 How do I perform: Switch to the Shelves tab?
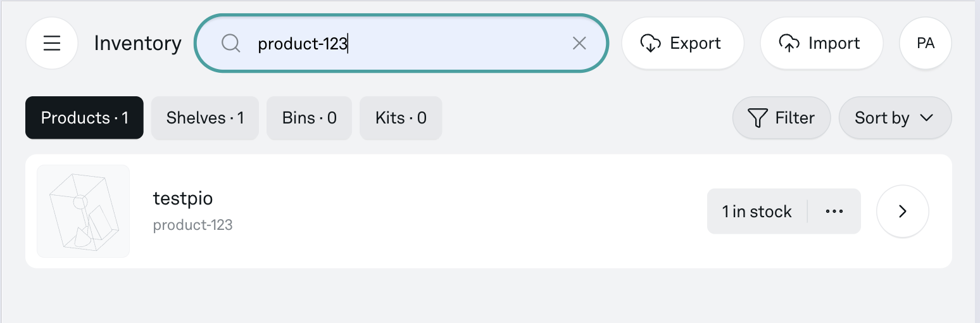pos(205,118)
